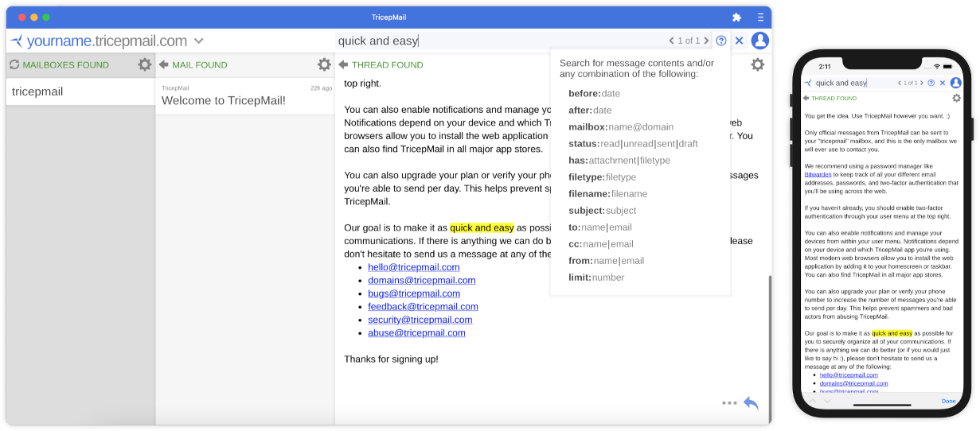Image resolution: width=980 pixels, height=431 pixels.
Task: Click abuse@tricepmail.com link
Action: click(x=416, y=332)
